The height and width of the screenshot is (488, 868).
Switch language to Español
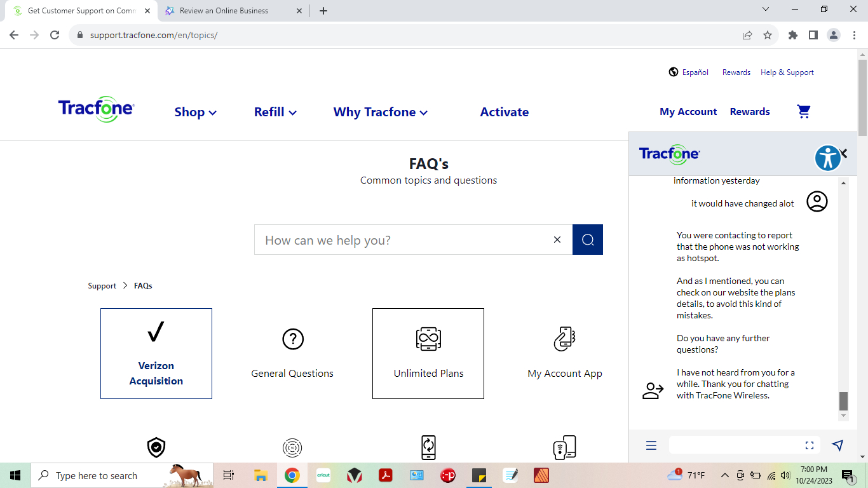click(x=689, y=72)
